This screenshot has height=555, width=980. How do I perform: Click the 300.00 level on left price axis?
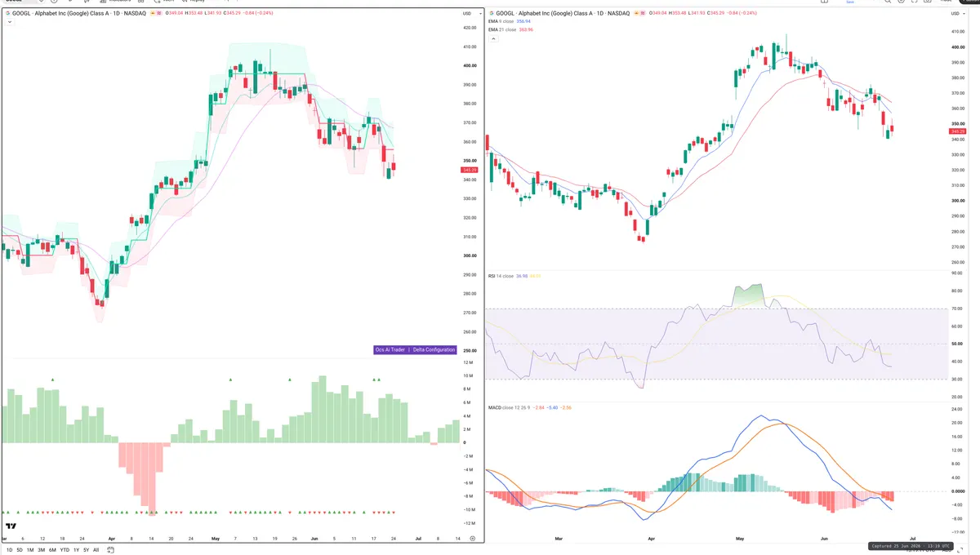pyautogui.click(x=469, y=255)
